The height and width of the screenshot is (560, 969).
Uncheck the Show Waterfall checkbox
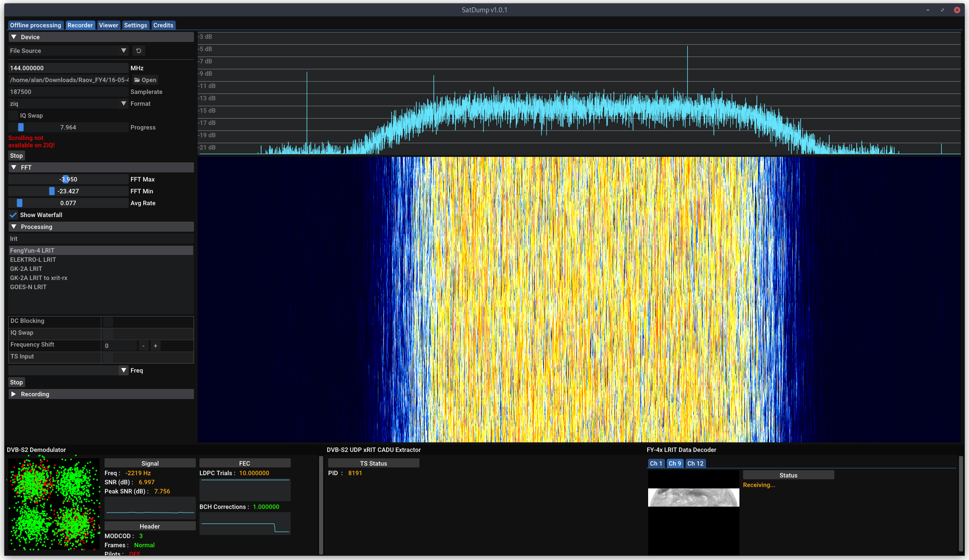click(x=14, y=215)
